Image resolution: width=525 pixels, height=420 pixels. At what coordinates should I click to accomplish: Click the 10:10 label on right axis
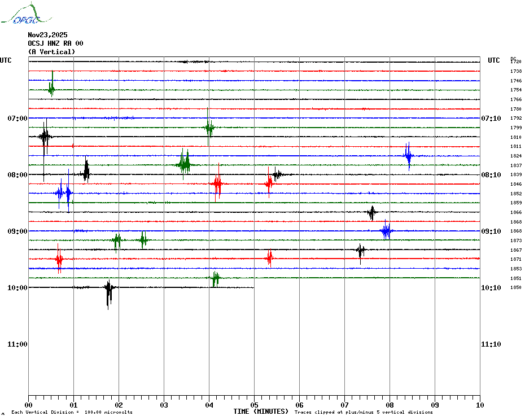click(x=490, y=288)
